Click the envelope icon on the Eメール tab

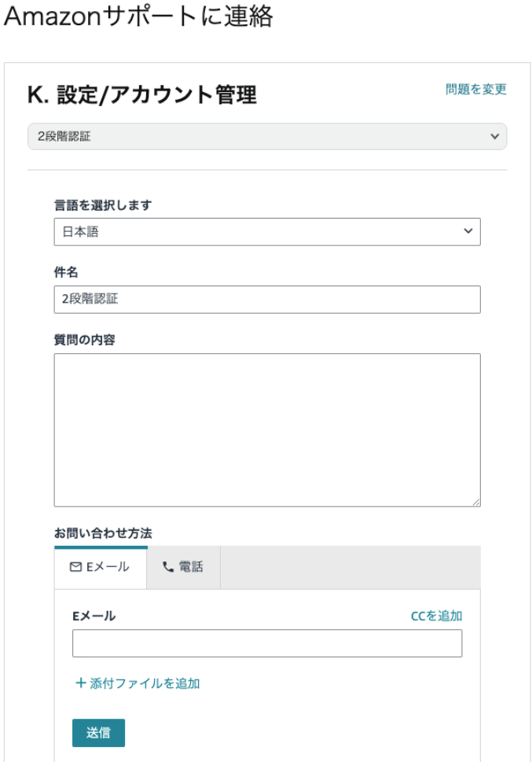pyautogui.click(x=75, y=567)
